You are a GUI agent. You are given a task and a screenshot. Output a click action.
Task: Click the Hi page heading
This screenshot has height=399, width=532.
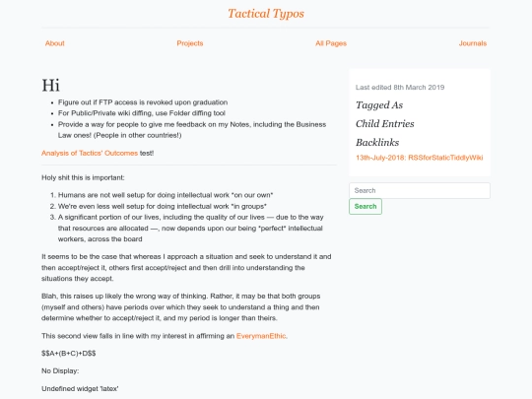click(50, 85)
